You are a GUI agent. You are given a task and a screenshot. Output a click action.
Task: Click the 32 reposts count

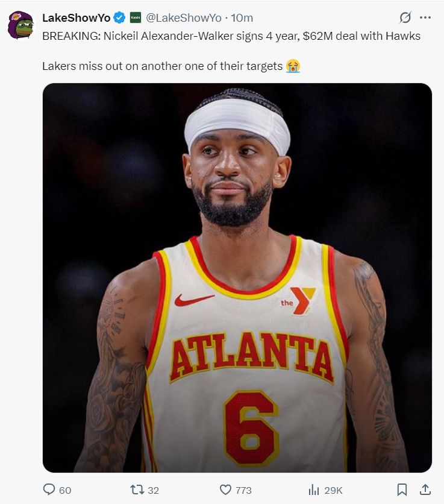153,490
